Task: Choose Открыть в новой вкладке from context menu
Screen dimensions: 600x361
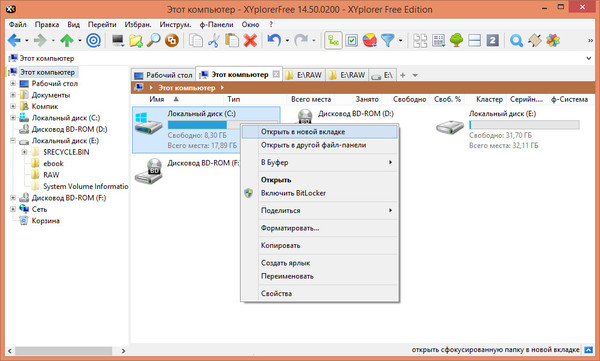Action: (x=320, y=132)
